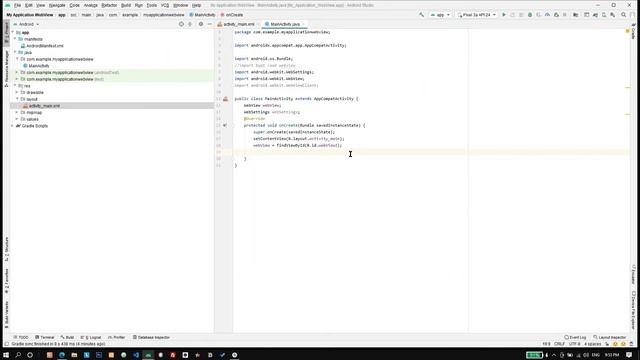Click the 4 spaces indent setting

(x=592, y=344)
